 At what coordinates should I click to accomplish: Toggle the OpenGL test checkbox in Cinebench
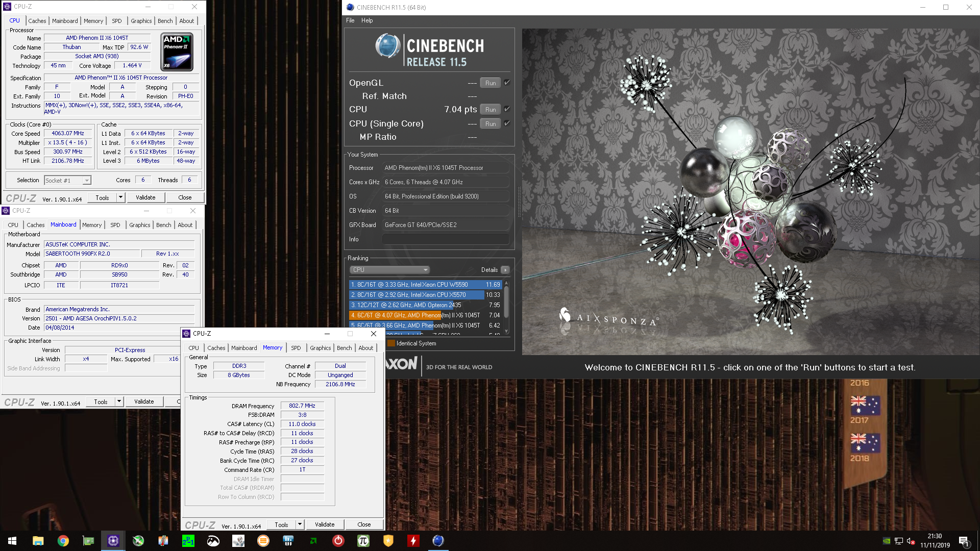click(x=507, y=83)
